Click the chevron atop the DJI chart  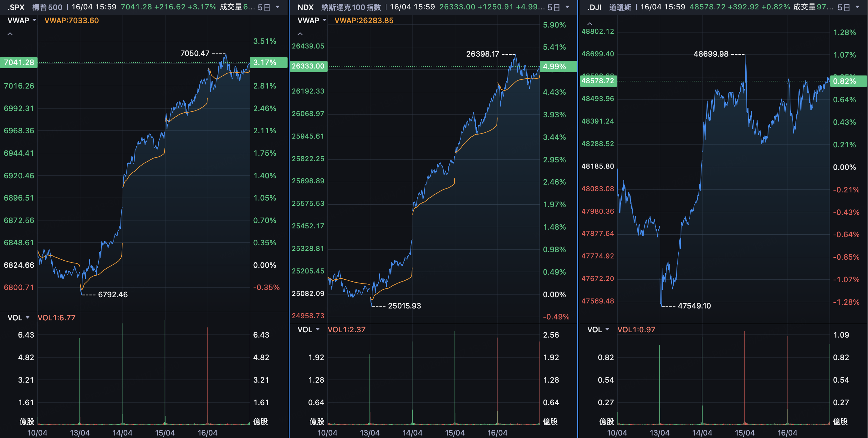[590, 23]
